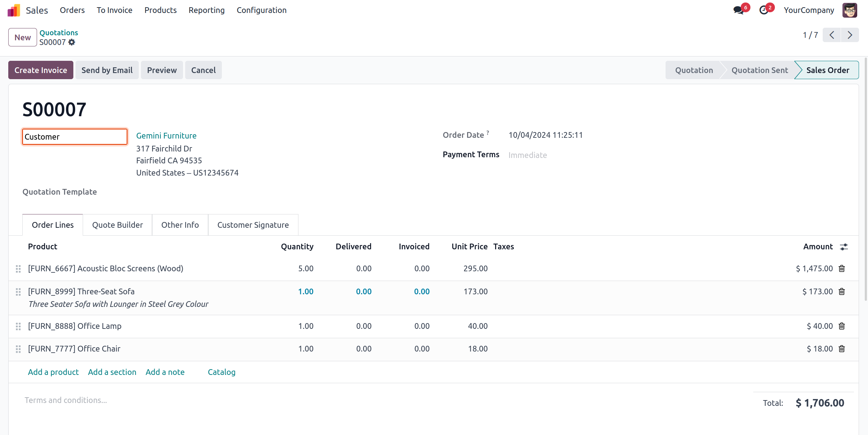This screenshot has width=868, height=435.
Task: Expand the Reporting menu
Action: coord(206,10)
